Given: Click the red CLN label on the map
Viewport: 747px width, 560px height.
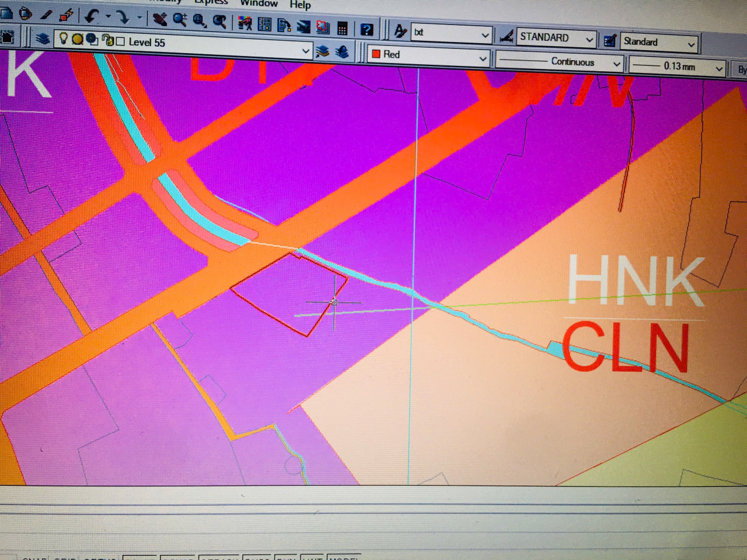Looking at the screenshot, I should pos(626,346).
